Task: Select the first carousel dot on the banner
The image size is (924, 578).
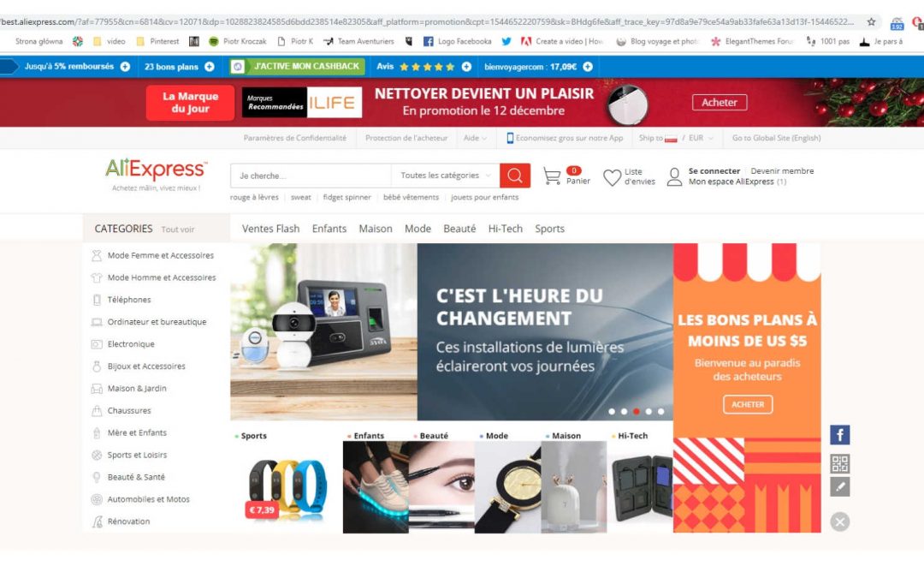Action: pos(612,412)
